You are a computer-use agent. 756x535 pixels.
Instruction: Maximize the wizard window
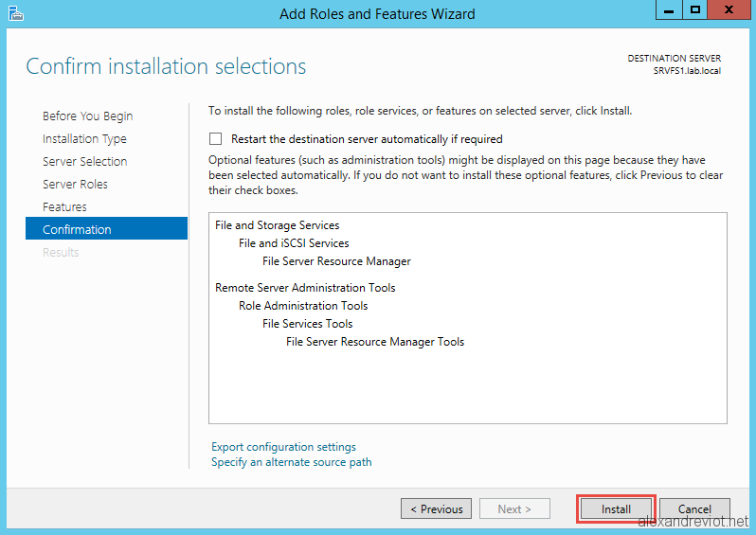click(694, 9)
